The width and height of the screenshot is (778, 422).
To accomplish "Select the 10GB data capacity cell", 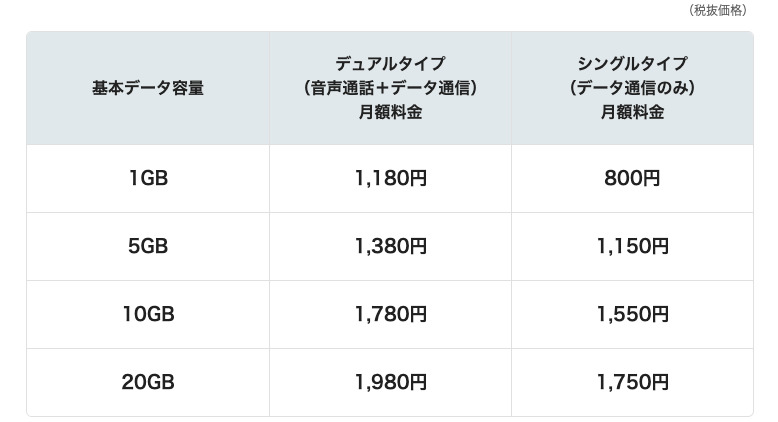I will (x=148, y=314).
